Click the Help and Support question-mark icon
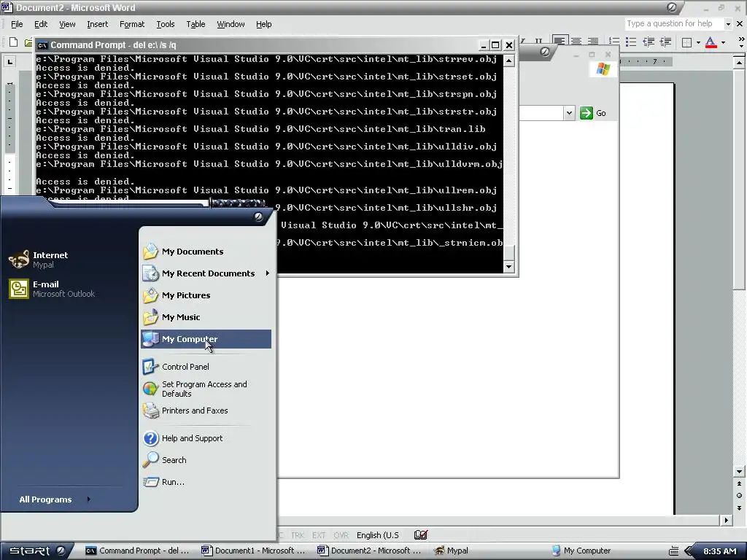 point(150,438)
